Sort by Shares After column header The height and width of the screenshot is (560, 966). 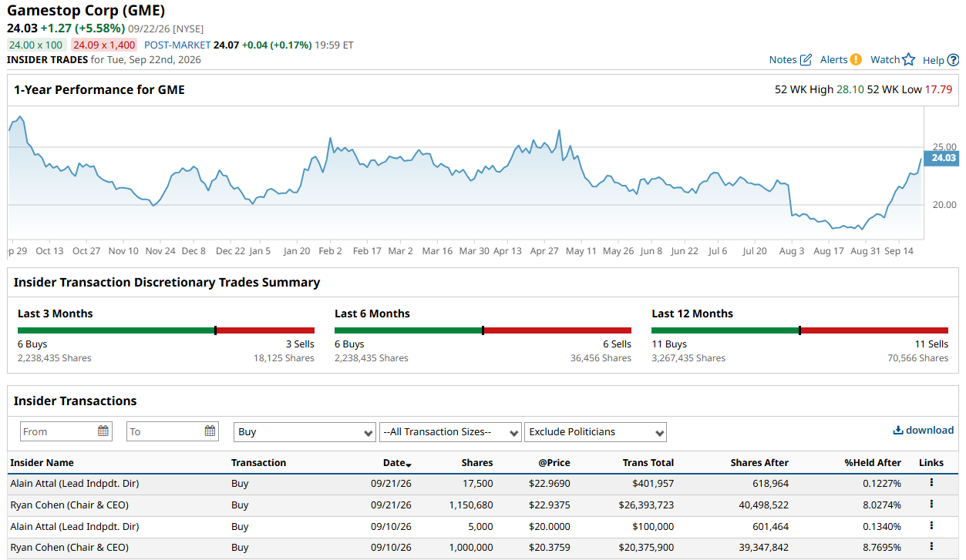759,463
